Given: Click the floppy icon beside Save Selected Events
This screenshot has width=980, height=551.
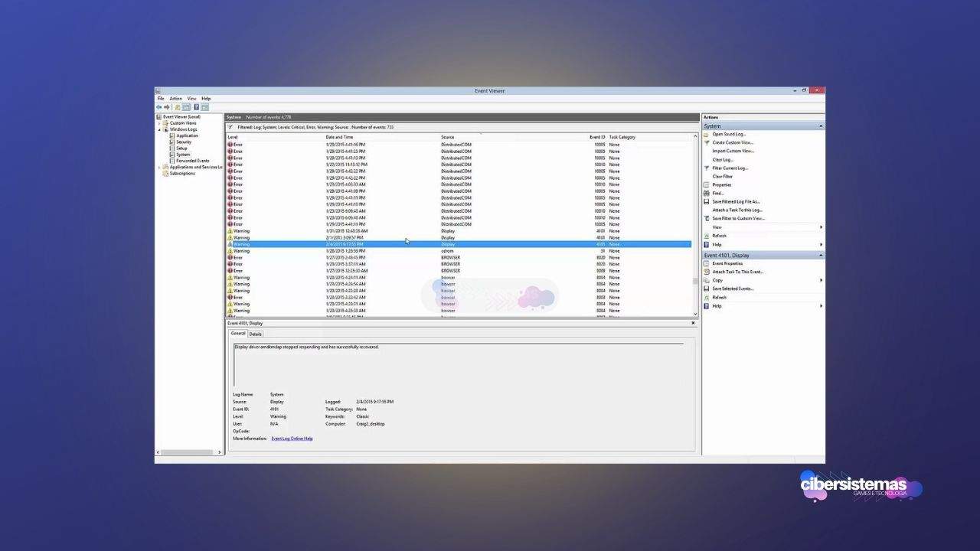Looking at the screenshot, I should click(x=707, y=289).
